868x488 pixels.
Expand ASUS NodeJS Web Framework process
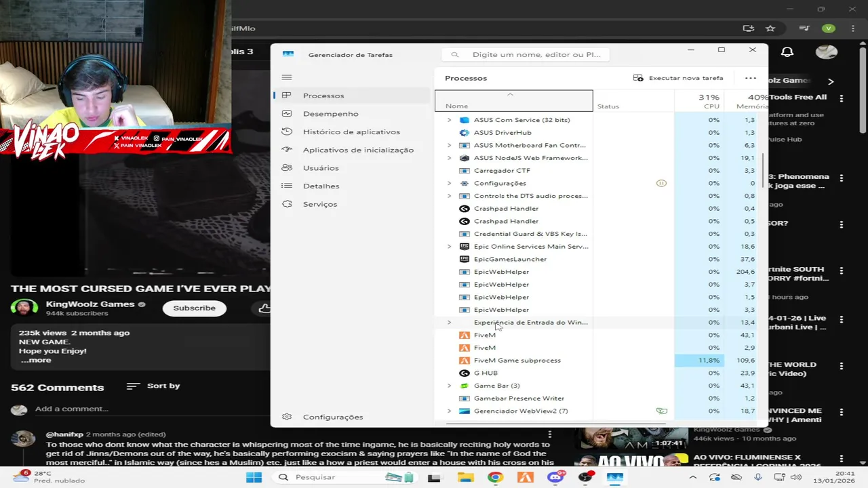click(x=449, y=158)
